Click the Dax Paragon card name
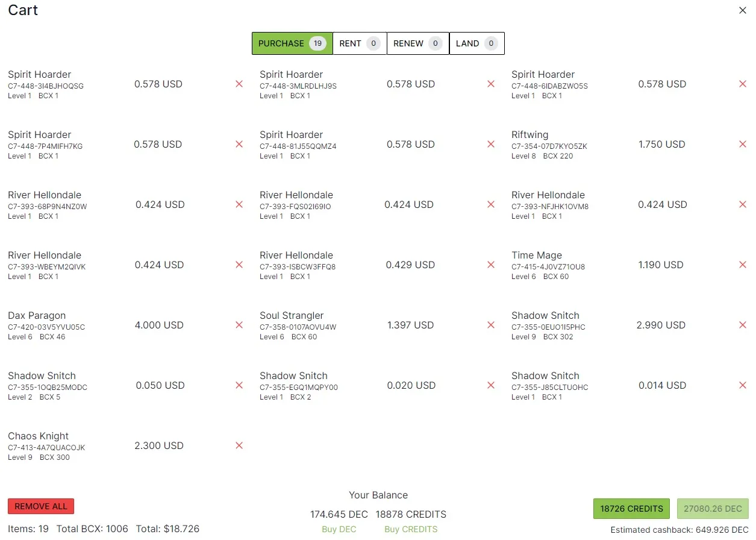This screenshot has width=756, height=540. coord(37,315)
